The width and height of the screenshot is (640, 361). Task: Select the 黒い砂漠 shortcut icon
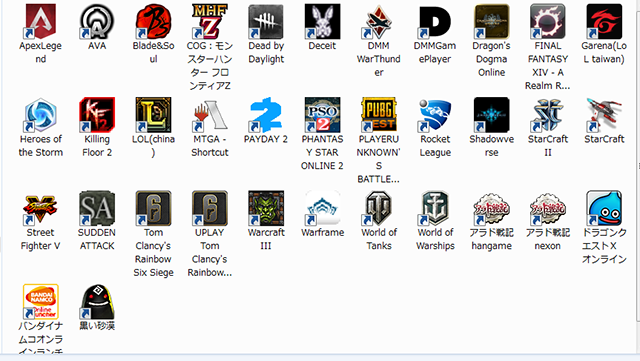[x=97, y=302]
